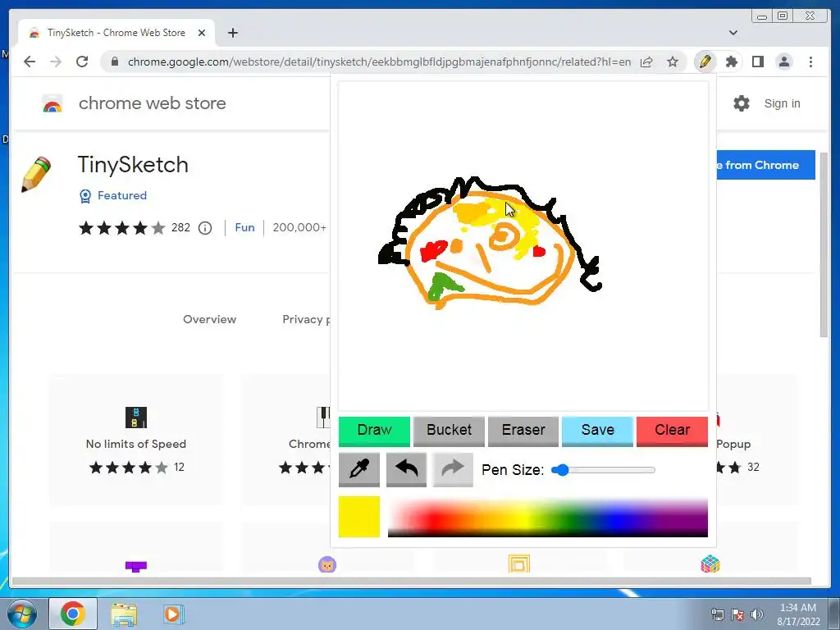Screen dimensions: 840x630
Task: Open Windows Explorer from the taskbar
Action: (125, 614)
